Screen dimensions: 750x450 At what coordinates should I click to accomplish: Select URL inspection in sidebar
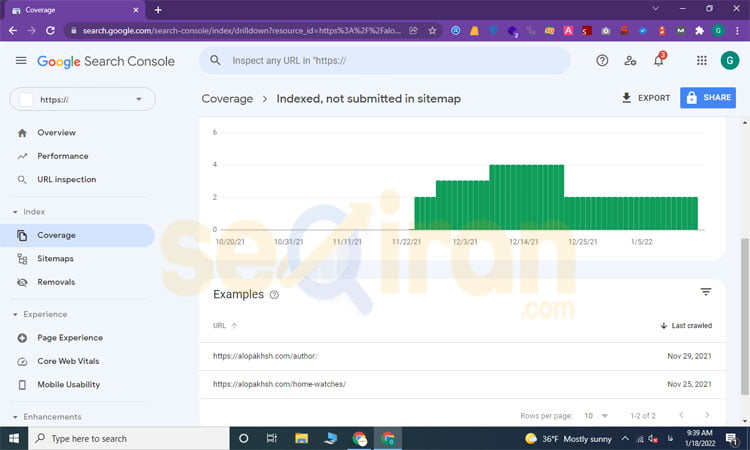[66, 180]
